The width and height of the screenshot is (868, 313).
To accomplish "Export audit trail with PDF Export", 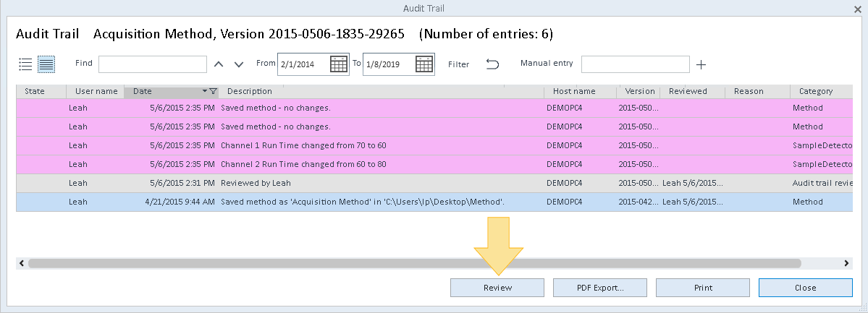I will click(x=600, y=288).
